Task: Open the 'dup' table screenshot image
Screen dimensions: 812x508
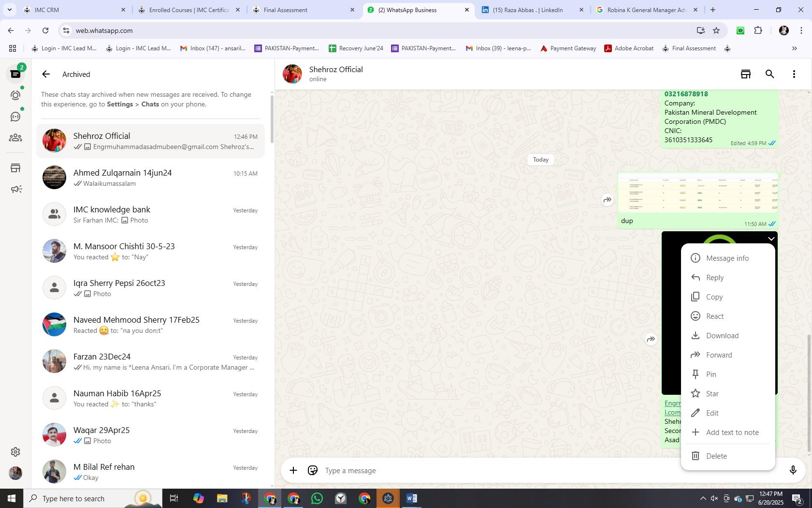Action: 698,193
